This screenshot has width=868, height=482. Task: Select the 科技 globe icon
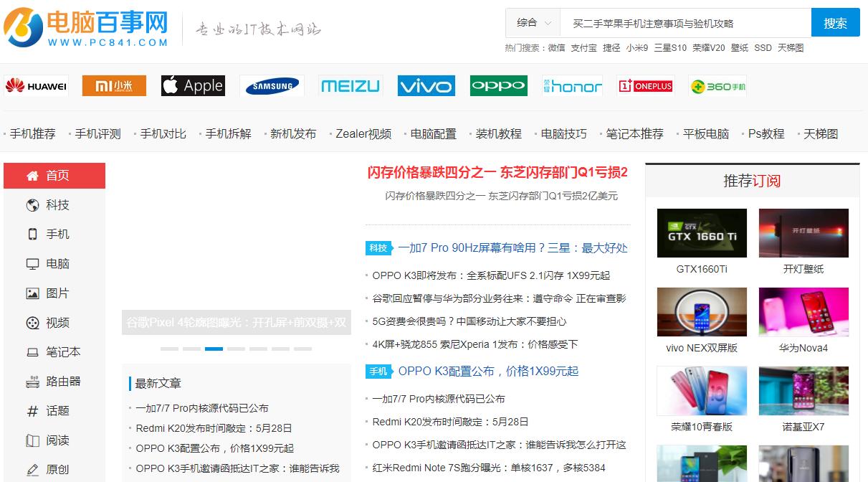pos(32,205)
